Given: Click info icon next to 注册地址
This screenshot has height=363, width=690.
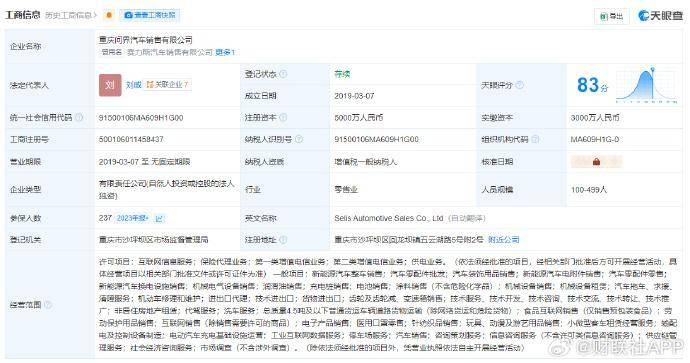Looking at the screenshot, I should [x=283, y=239].
